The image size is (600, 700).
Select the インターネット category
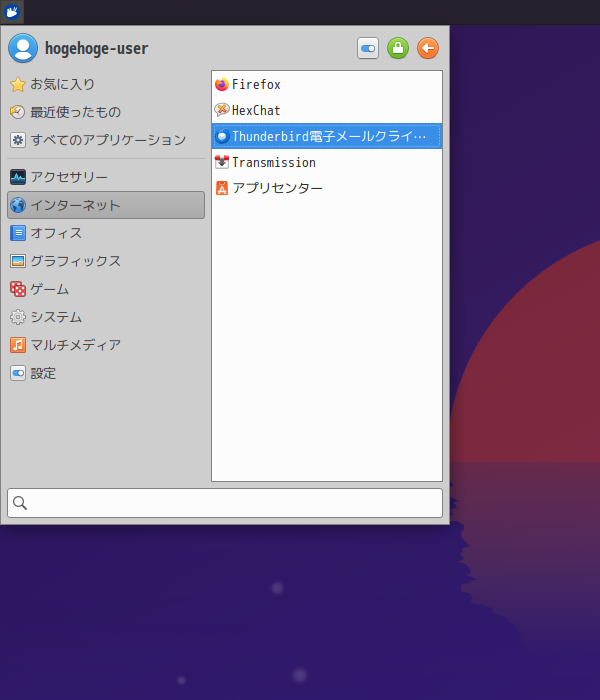coord(106,205)
